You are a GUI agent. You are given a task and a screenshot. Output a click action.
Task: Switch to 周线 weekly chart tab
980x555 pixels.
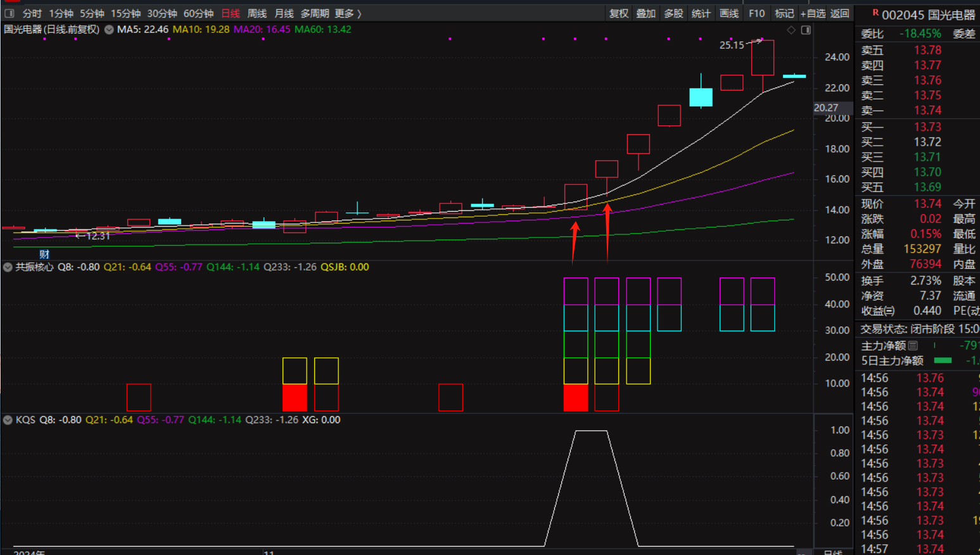(x=257, y=13)
